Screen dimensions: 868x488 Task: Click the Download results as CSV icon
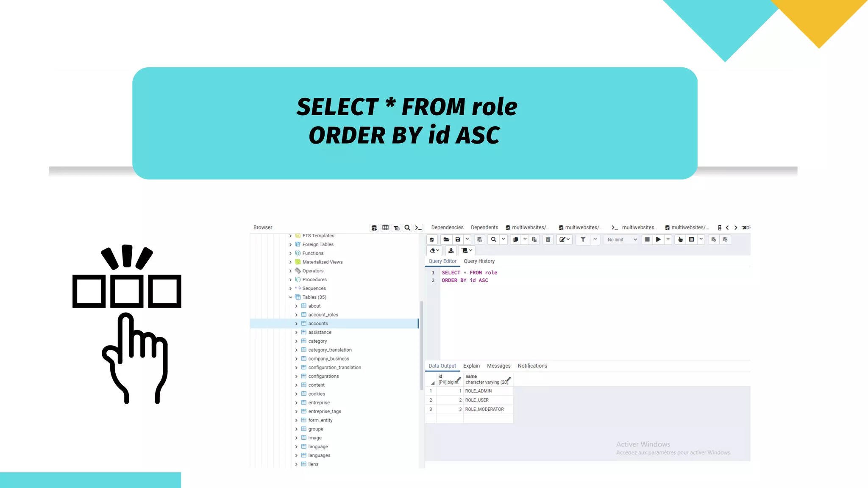[x=451, y=250]
